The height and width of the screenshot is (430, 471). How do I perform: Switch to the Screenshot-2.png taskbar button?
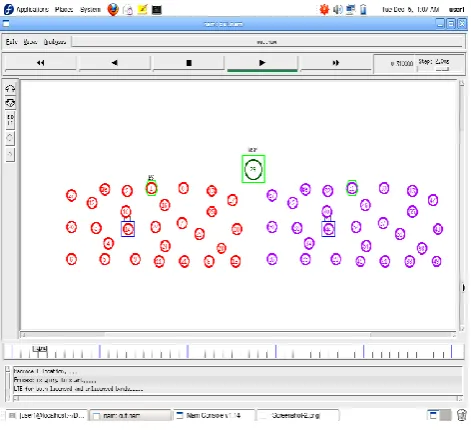[298, 415]
